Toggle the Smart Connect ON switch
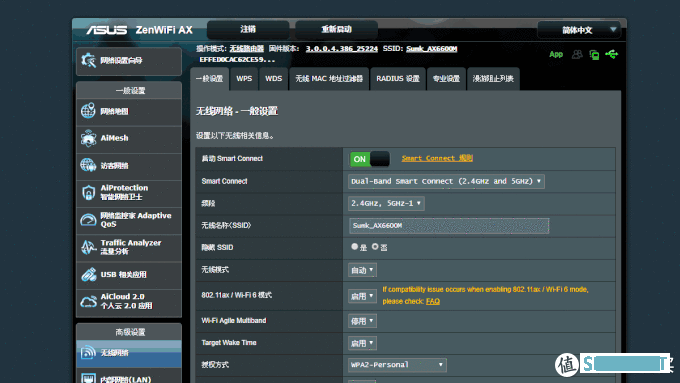The image size is (680, 383). [x=370, y=159]
